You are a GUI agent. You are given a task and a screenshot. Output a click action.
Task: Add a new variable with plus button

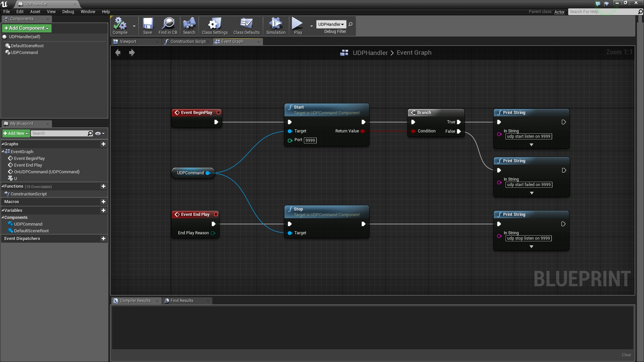(x=103, y=210)
